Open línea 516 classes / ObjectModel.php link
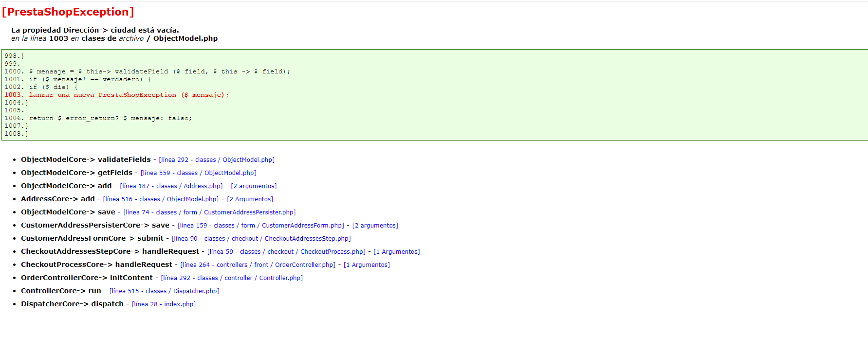The image size is (868, 352). (161, 199)
